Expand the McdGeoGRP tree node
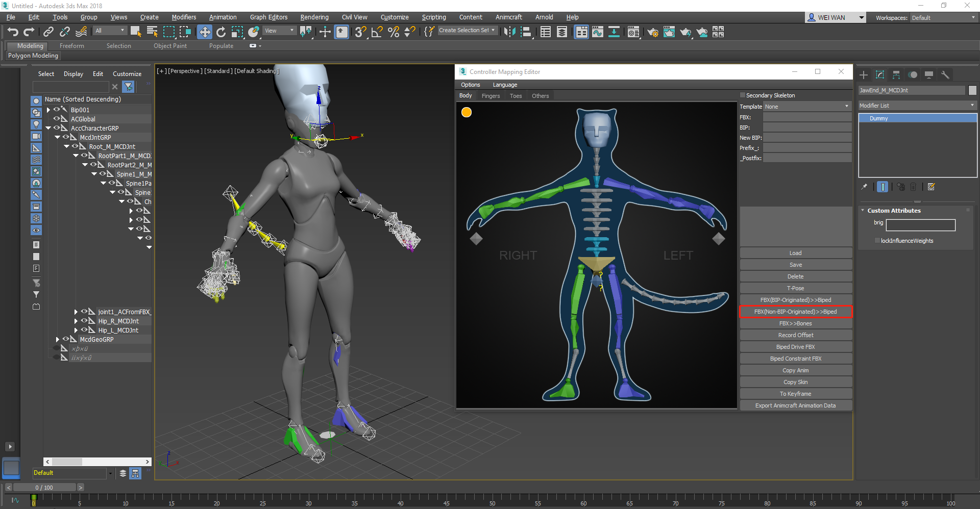Image resolution: width=980 pixels, height=509 pixels. tap(58, 339)
